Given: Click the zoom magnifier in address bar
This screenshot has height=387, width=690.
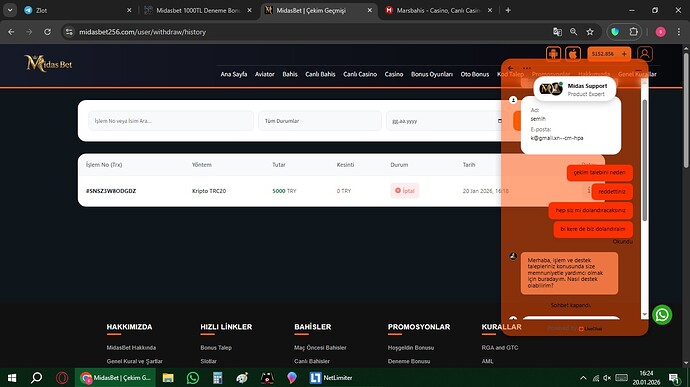Looking at the screenshot, I should point(573,32).
